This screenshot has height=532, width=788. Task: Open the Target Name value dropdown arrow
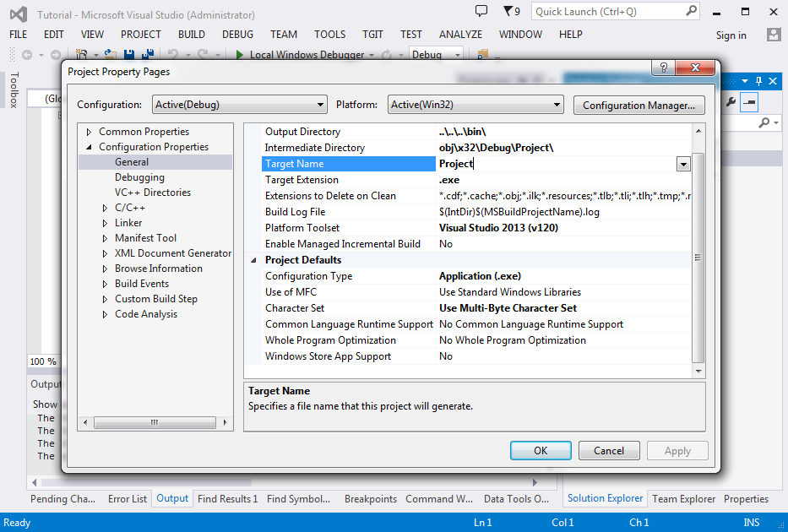tap(683, 164)
